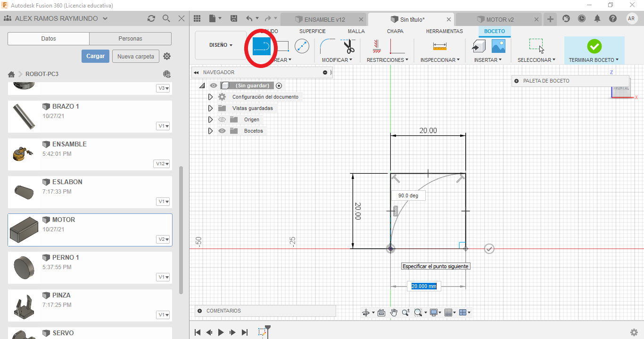The width and height of the screenshot is (644, 339).
Task: Toggle visibility of Origen folder
Action: click(x=222, y=119)
